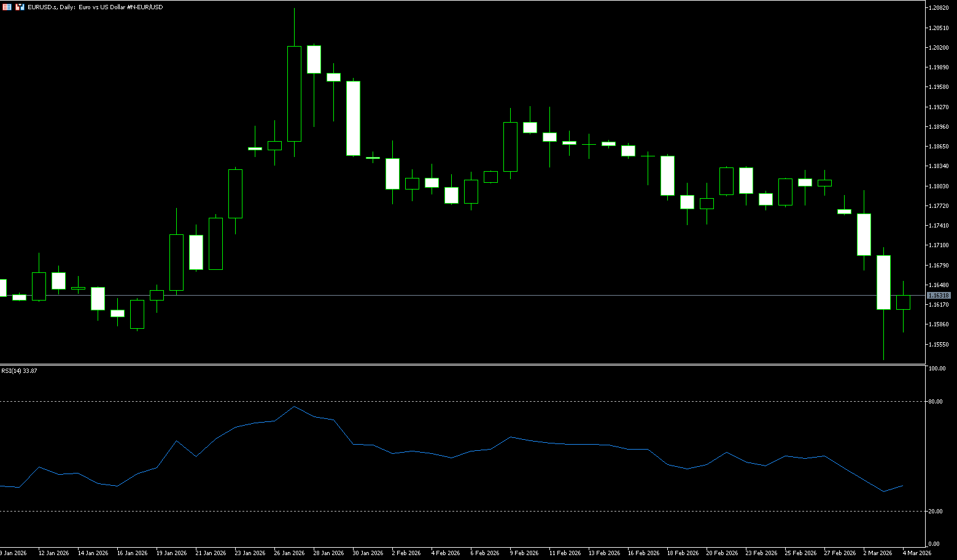Image resolution: width=957 pixels, height=560 pixels.
Task: Select the last candle on 4 Mar 2026
Action: pyautogui.click(x=903, y=302)
